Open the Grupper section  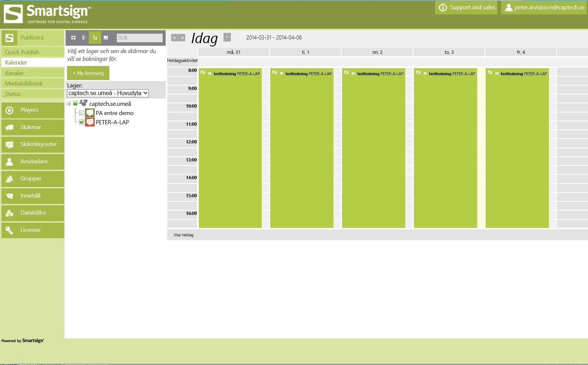[x=33, y=179]
